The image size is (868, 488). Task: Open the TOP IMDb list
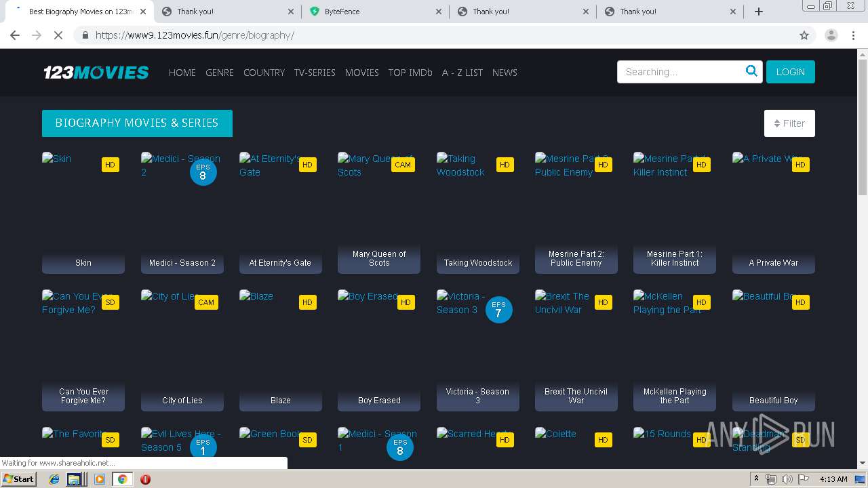pos(410,73)
